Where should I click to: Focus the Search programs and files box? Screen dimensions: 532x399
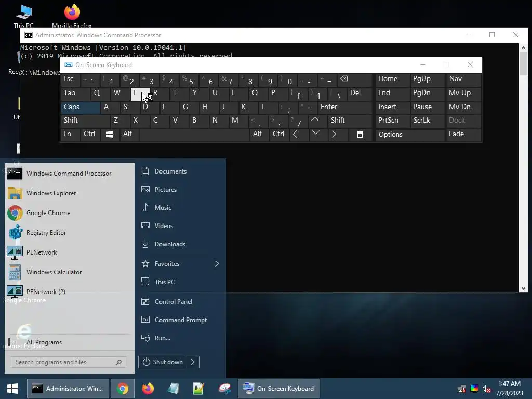click(68, 362)
